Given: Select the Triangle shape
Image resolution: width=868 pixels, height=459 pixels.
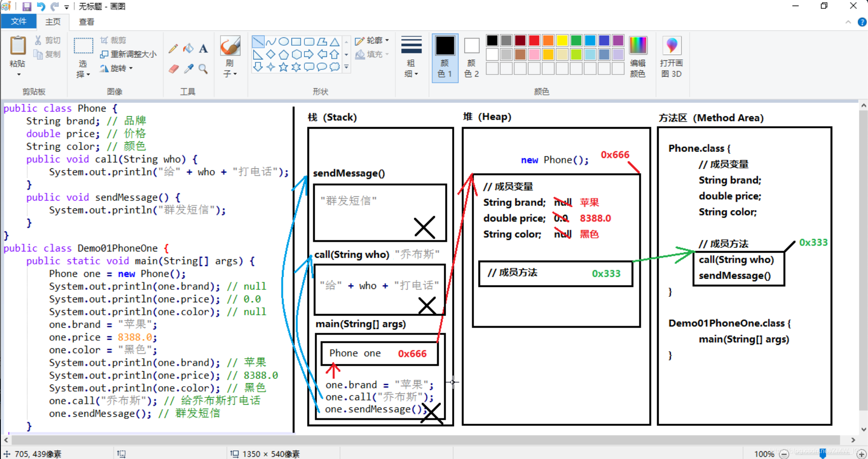Looking at the screenshot, I should pyautogui.click(x=335, y=42).
